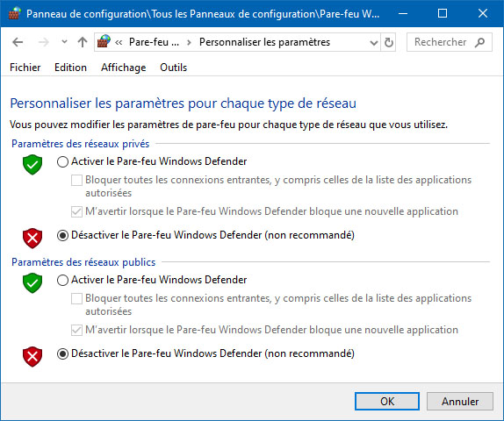The width and height of the screenshot is (504, 421).
Task: Check block all incoming connections for public networks
Action: [x=76, y=299]
